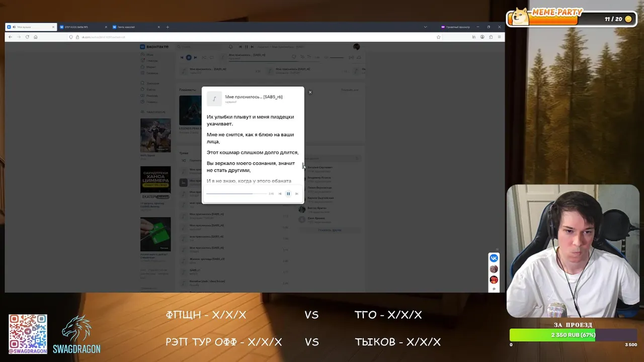Play next track in main audio player
The width and height of the screenshot is (644, 362).
pyautogui.click(x=195, y=57)
